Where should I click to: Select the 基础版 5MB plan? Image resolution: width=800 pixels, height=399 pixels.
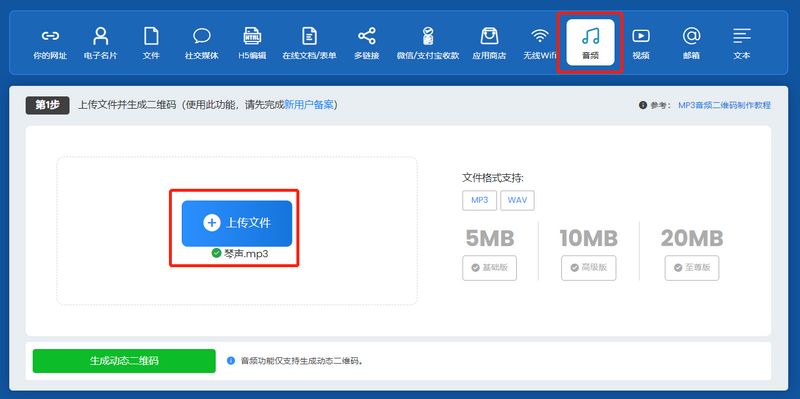[x=489, y=268]
